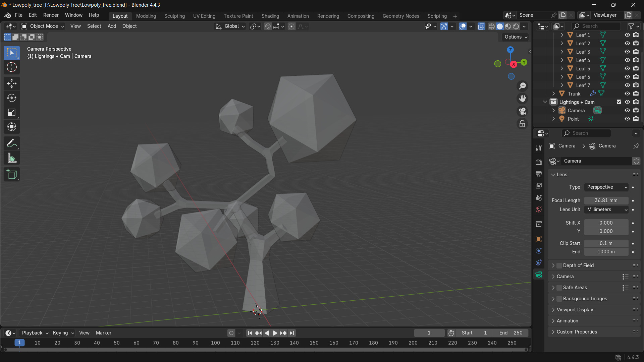The width and height of the screenshot is (644, 362).
Task: Open the Render menu
Action: [51, 15]
